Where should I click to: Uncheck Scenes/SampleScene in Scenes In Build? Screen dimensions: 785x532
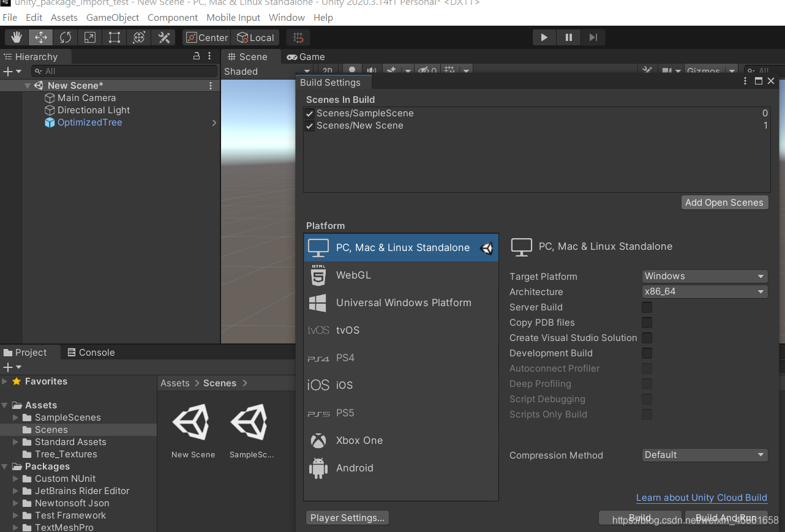310,113
